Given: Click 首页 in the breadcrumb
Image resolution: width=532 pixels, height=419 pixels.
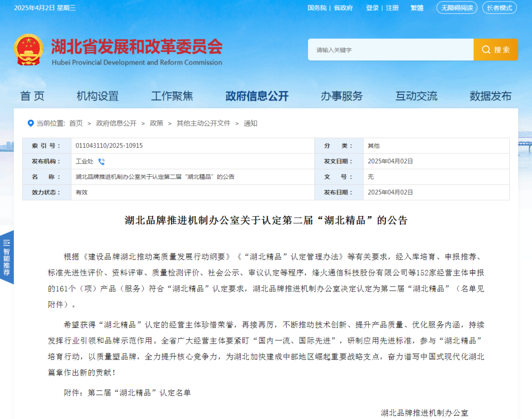Looking at the screenshot, I should pos(76,124).
